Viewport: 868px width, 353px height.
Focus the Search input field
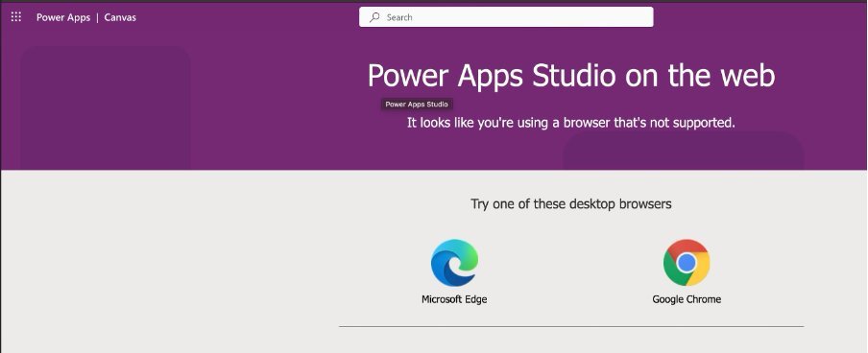click(506, 17)
